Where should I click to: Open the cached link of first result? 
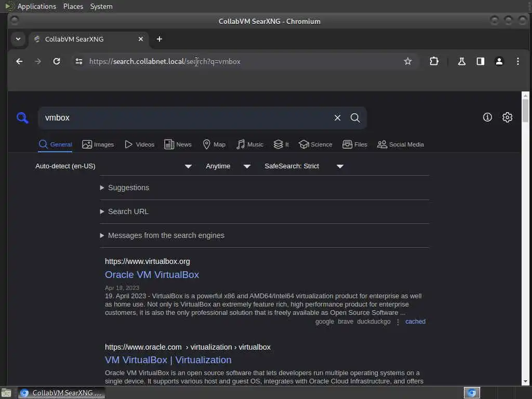coord(415,321)
